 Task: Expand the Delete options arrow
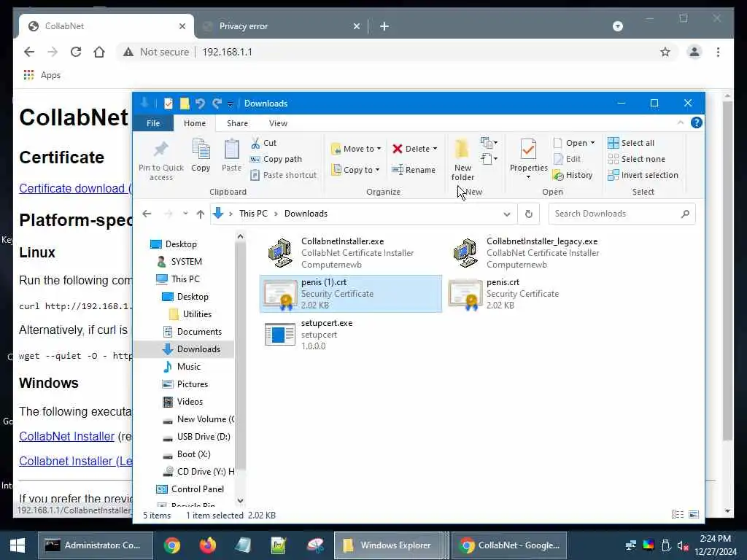[x=435, y=149]
